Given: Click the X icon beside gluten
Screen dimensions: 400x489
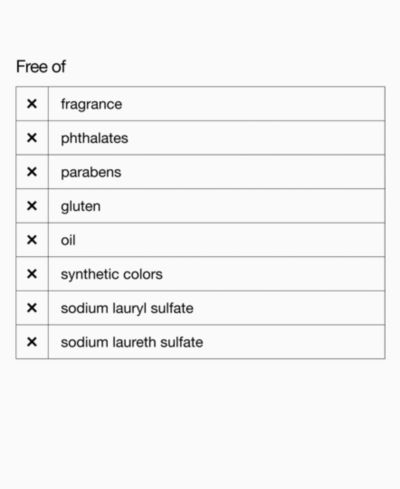Looking at the screenshot, I should [x=32, y=206].
